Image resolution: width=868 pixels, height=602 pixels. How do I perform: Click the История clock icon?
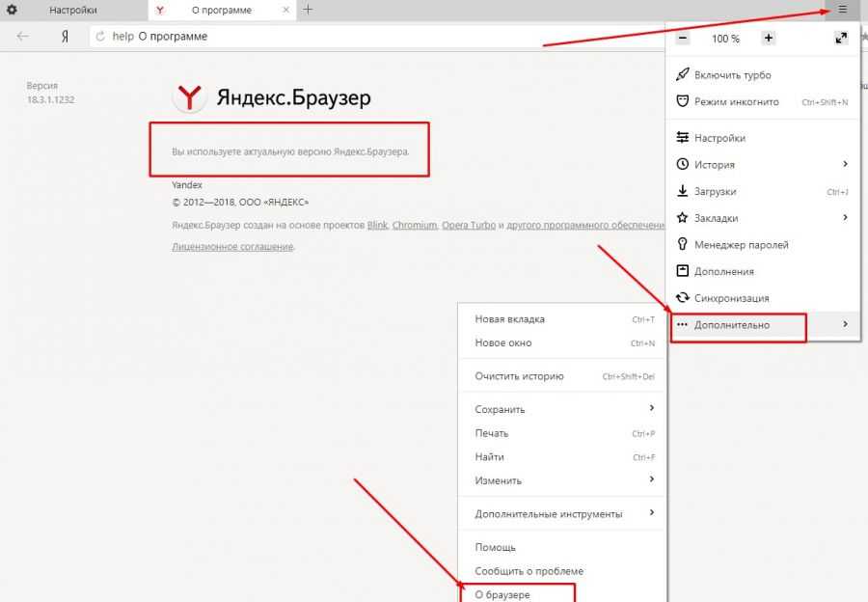tap(683, 164)
